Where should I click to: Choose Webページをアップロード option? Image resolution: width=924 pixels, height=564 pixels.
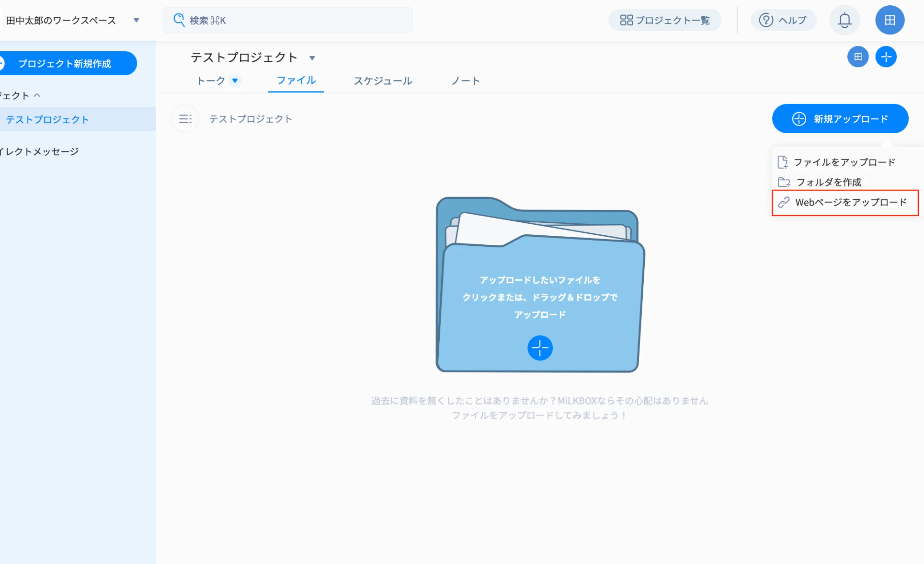click(850, 202)
